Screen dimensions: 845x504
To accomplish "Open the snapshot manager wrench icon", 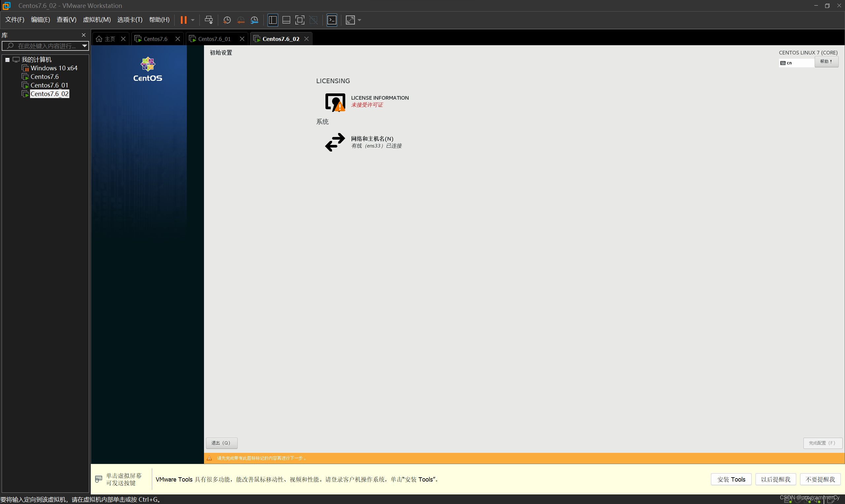I will 254,20.
